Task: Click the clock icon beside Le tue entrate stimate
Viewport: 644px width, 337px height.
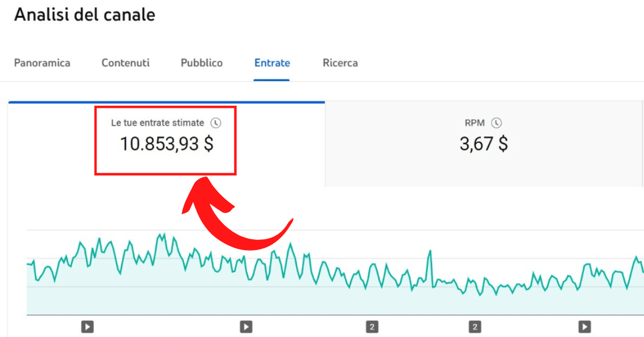Action: [216, 123]
